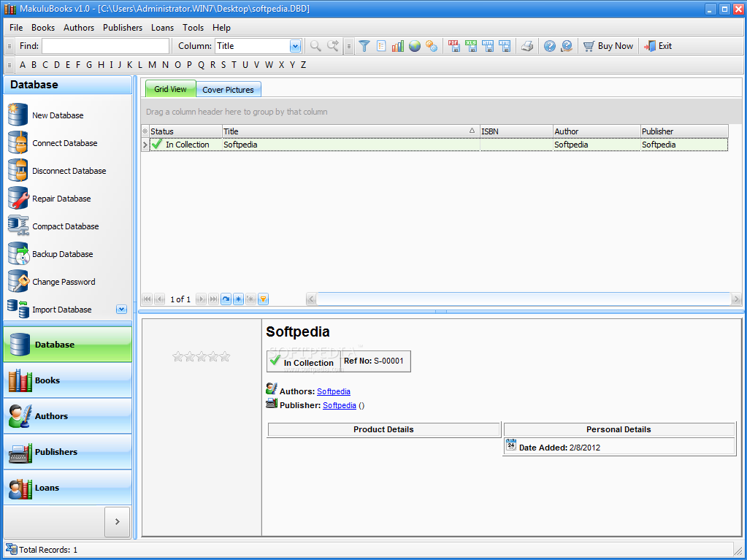
Task: Click the search magnifier icon in toolbar
Action: [x=315, y=46]
